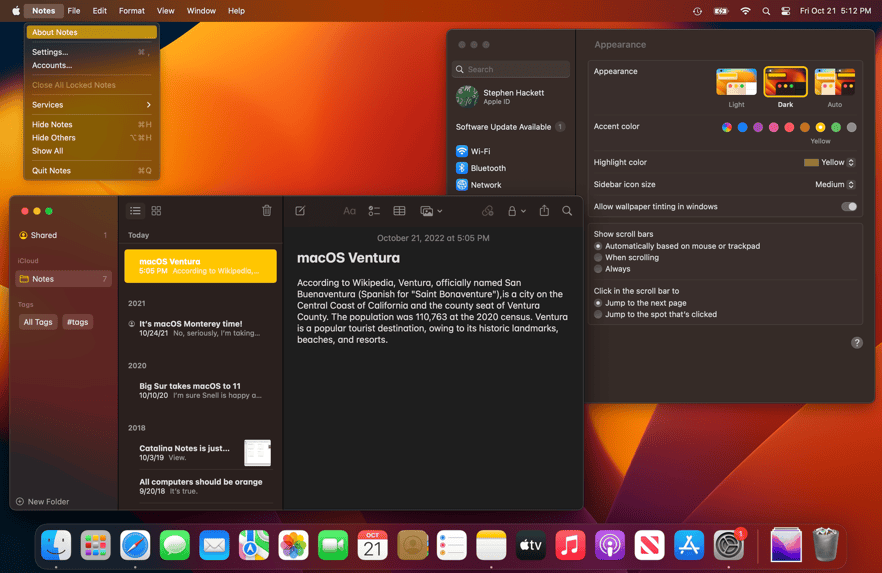This screenshot has height=573, width=882.
Task: Open Software Update Available in Settings
Action: tap(510, 127)
